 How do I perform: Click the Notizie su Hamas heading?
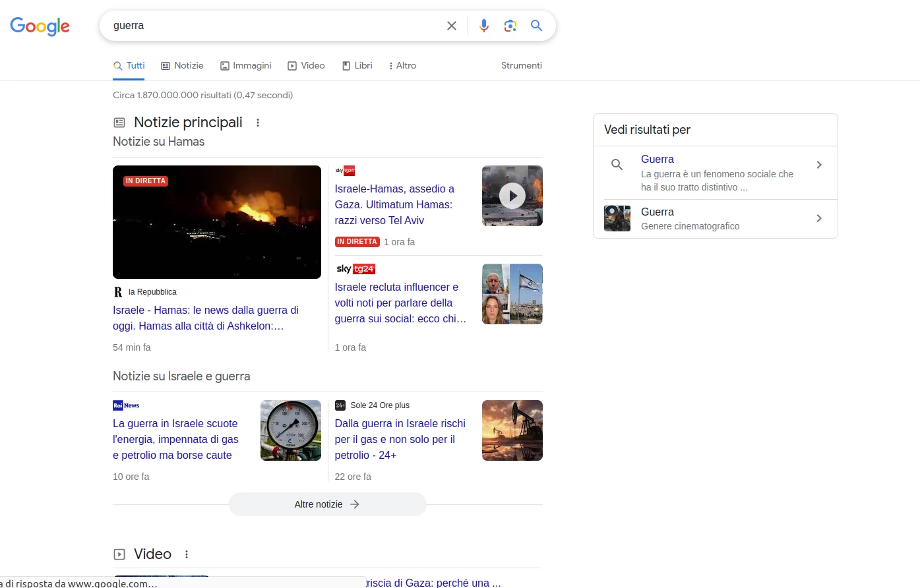click(158, 142)
